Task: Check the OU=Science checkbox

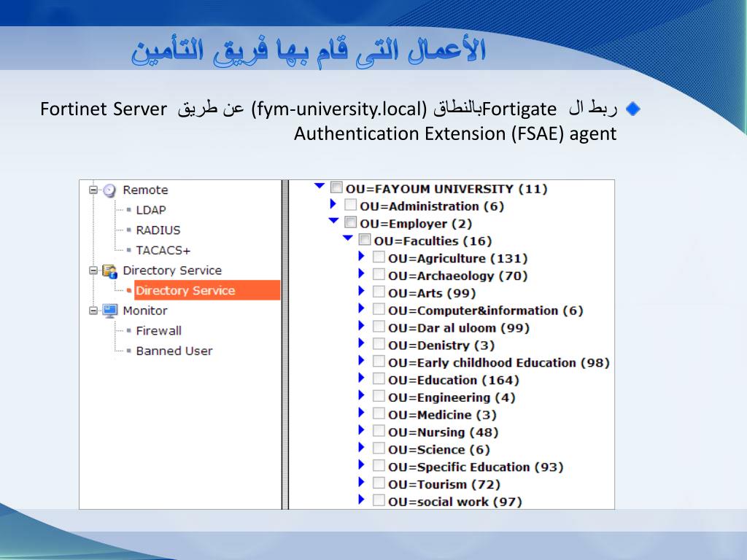Action: (379, 448)
